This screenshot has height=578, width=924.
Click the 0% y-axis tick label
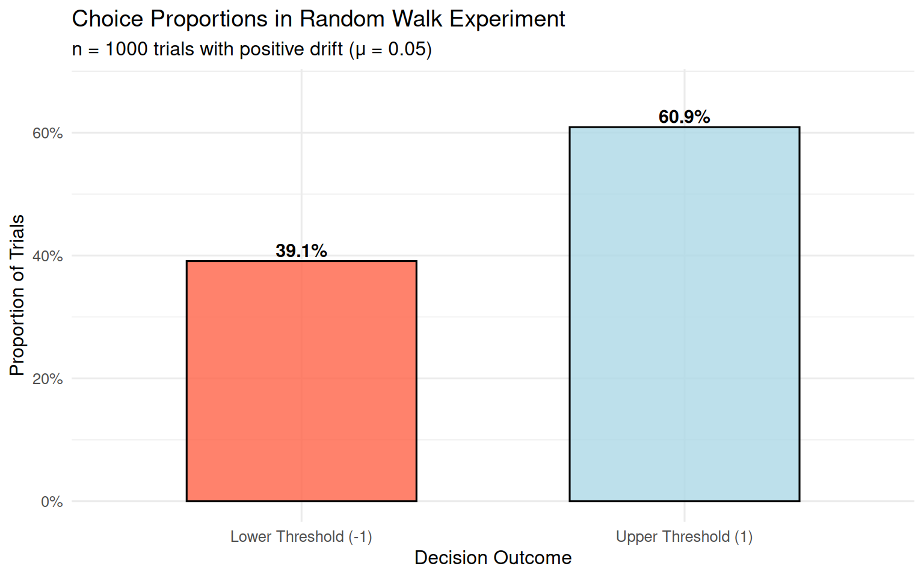point(52,502)
